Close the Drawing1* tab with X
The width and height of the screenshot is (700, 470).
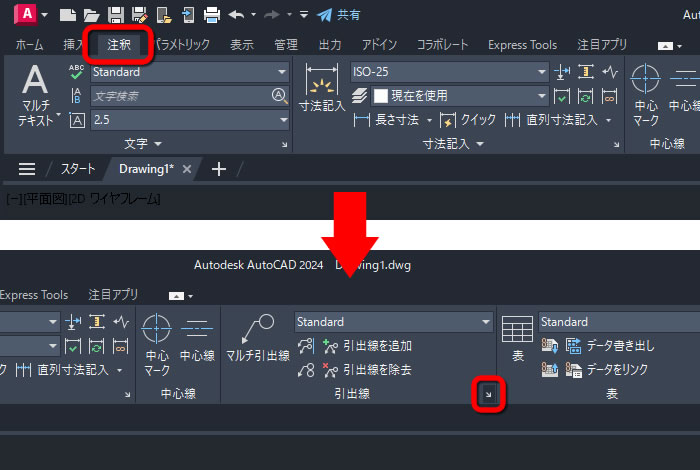click(x=187, y=169)
